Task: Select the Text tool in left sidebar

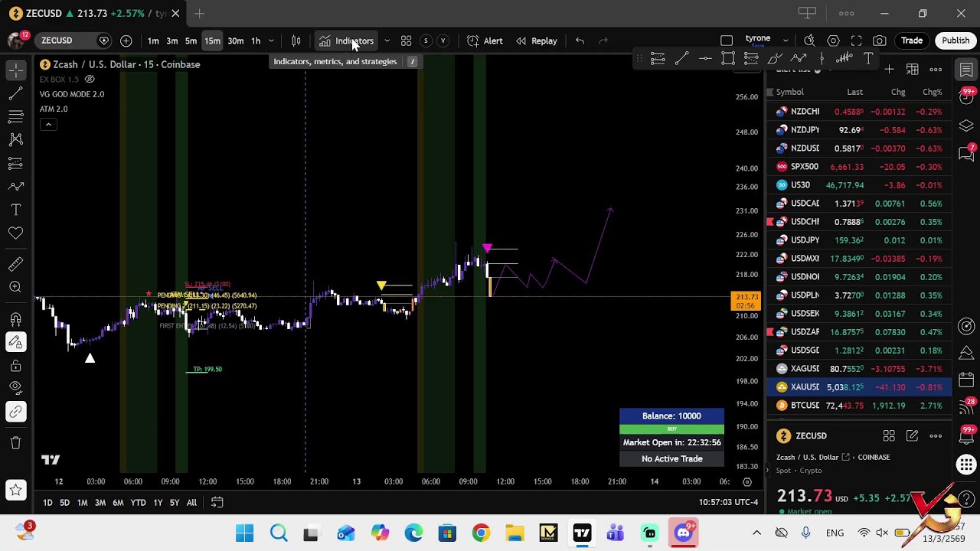Action: click(15, 210)
